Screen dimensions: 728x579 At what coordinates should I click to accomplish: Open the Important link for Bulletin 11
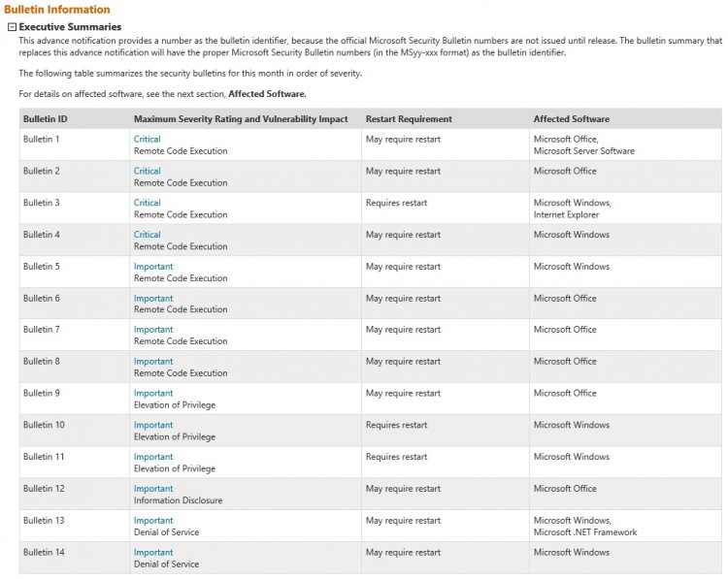tap(153, 457)
